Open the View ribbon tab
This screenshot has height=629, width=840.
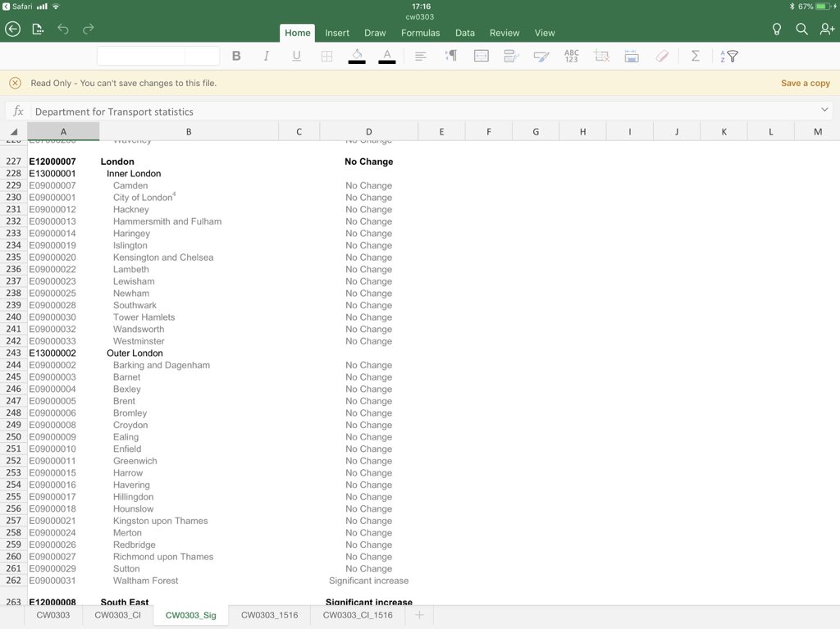click(x=545, y=33)
